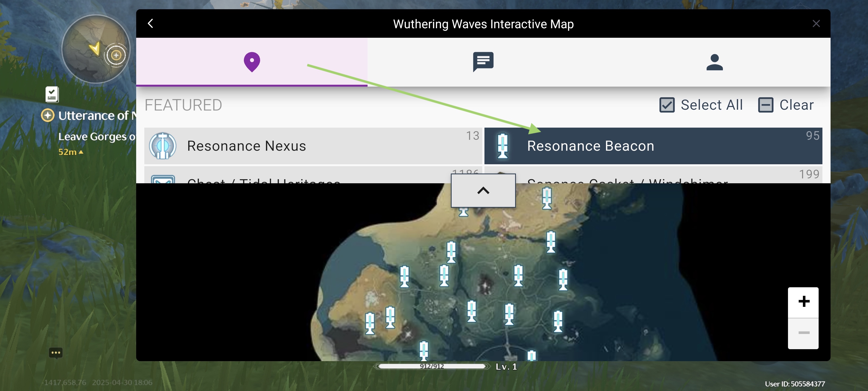The width and height of the screenshot is (868, 391).
Task: Close the interactive map window
Action: (x=816, y=24)
